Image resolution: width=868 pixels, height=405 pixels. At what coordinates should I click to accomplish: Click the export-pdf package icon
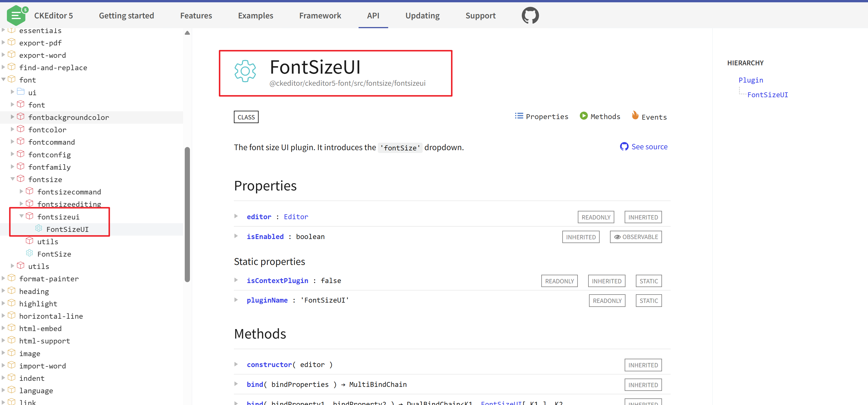tap(12, 42)
